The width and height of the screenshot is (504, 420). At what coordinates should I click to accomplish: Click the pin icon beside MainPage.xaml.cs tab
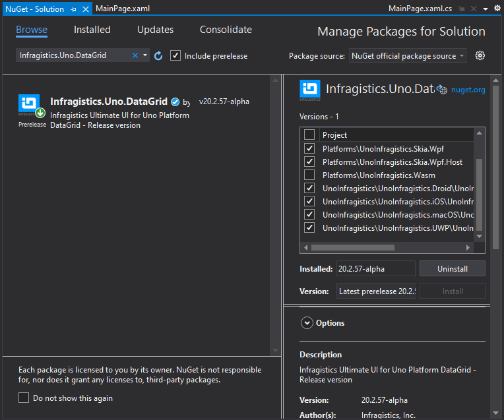point(462,9)
